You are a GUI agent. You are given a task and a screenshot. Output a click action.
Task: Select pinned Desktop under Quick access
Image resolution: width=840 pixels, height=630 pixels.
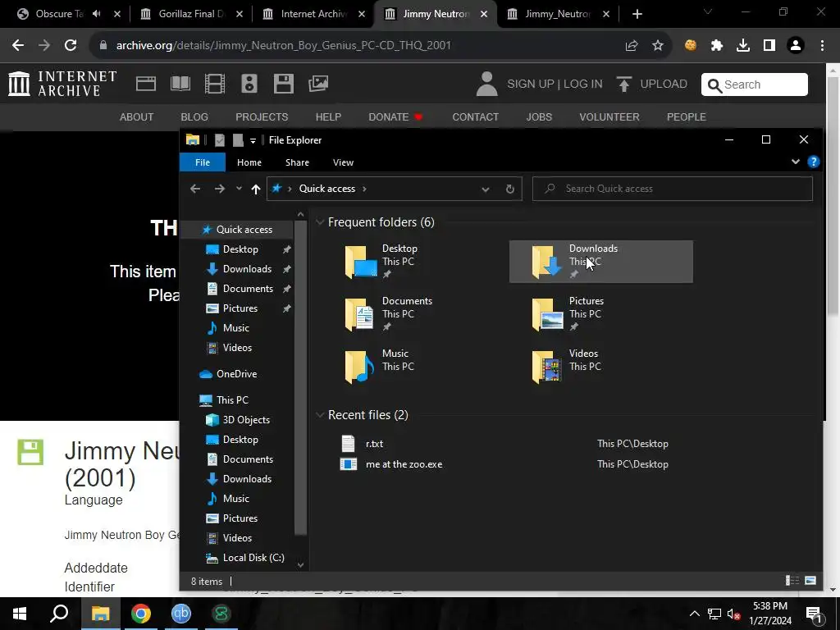pos(240,249)
